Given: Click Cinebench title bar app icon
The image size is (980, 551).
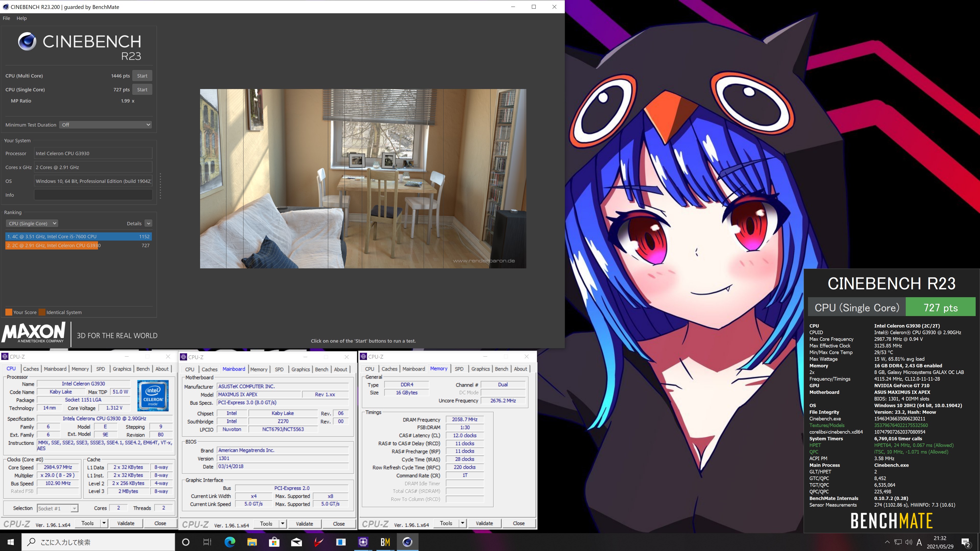Looking at the screenshot, I should point(5,7).
